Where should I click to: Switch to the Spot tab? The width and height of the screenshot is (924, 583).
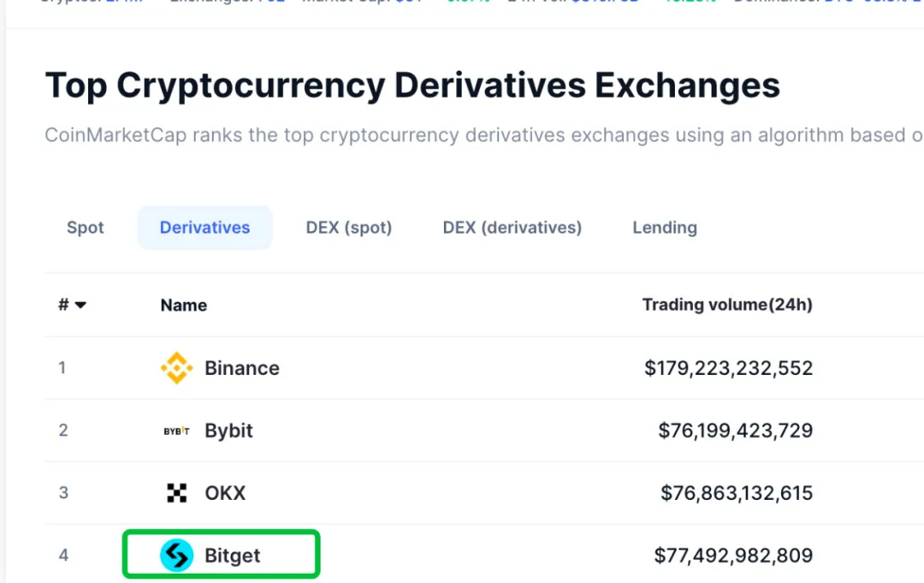pyautogui.click(x=85, y=228)
